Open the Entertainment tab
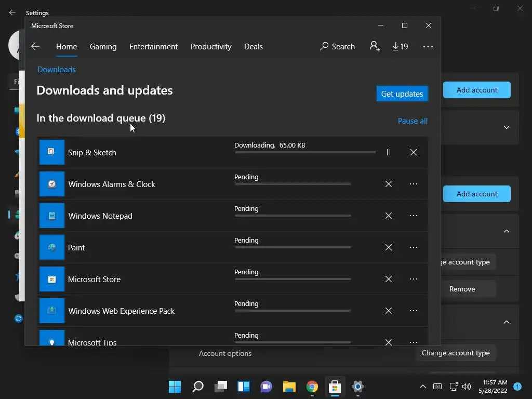This screenshot has width=532, height=399. point(153,46)
